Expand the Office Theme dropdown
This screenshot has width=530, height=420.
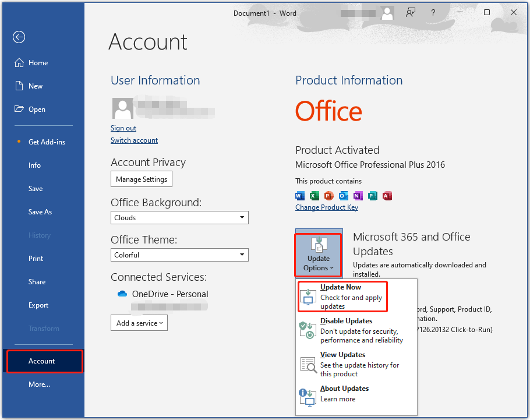pyautogui.click(x=242, y=255)
